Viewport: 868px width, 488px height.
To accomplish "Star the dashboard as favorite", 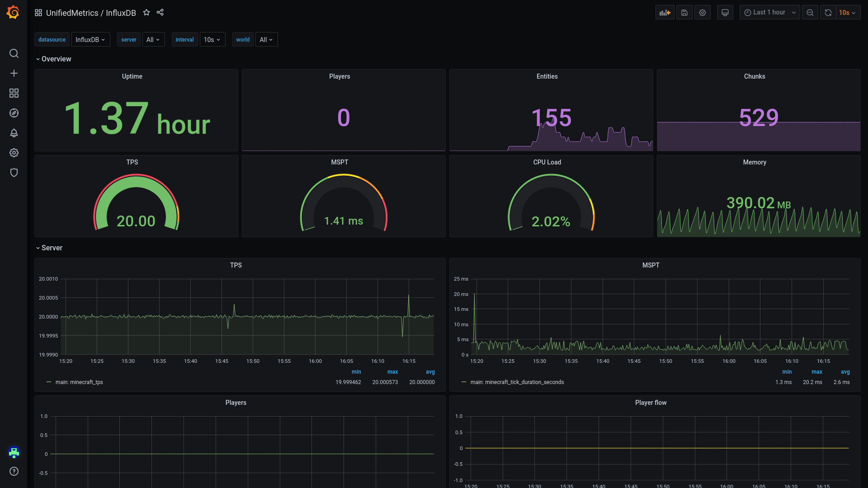I will click(x=146, y=13).
